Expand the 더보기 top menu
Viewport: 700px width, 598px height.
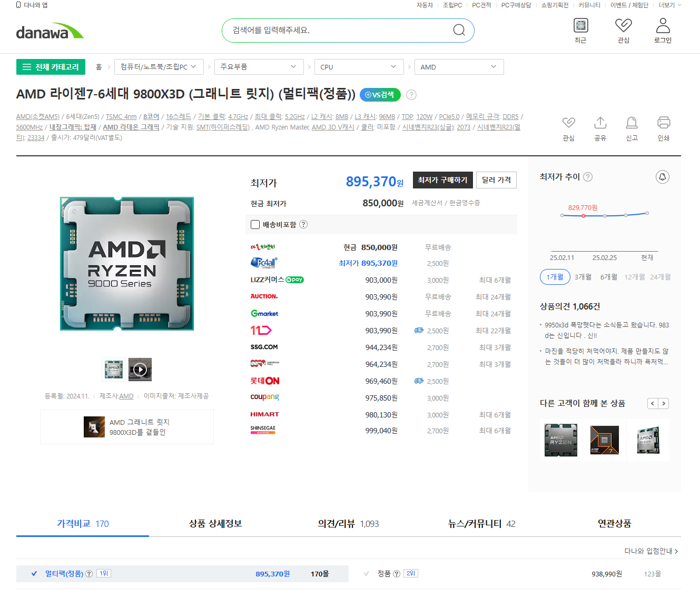669,5
